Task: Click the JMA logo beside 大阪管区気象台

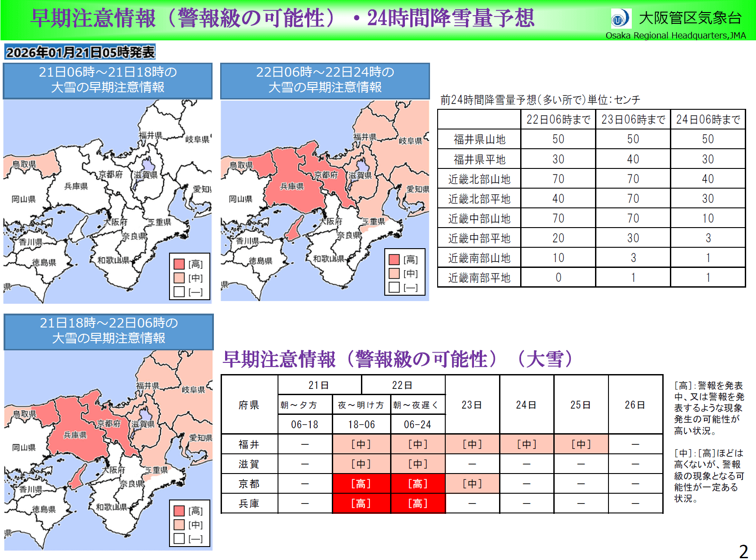Action: pyautogui.click(x=621, y=19)
